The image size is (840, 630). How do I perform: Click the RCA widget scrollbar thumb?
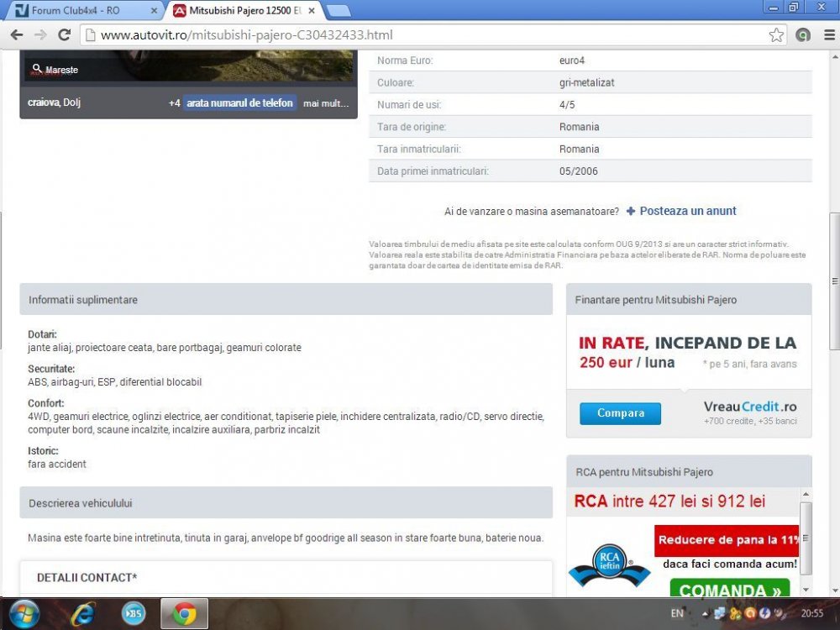point(806,538)
